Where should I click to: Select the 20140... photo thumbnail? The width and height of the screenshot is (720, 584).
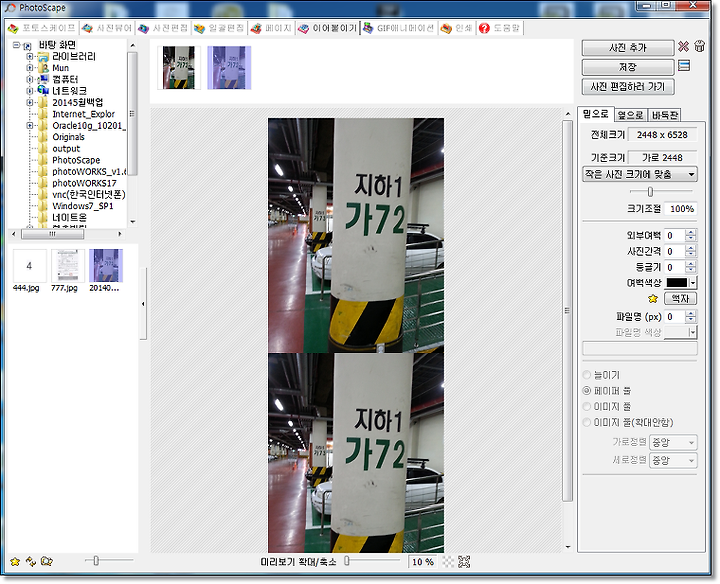pyautogui.click(x=106, y=266)
